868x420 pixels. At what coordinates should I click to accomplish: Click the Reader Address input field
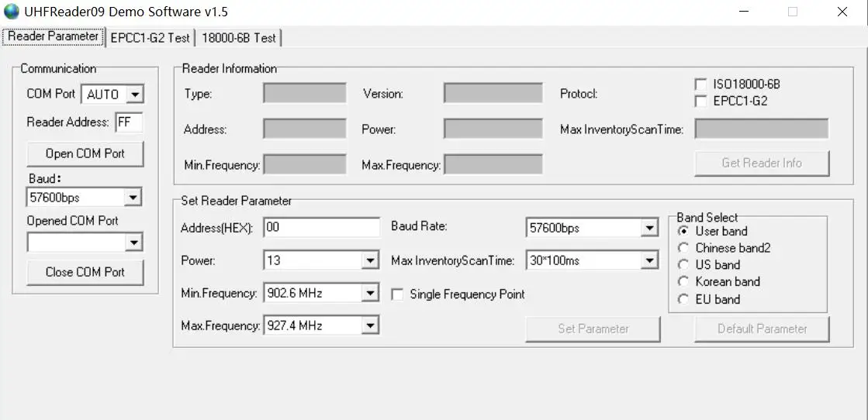pyautogui.click(x=128, y=122)
